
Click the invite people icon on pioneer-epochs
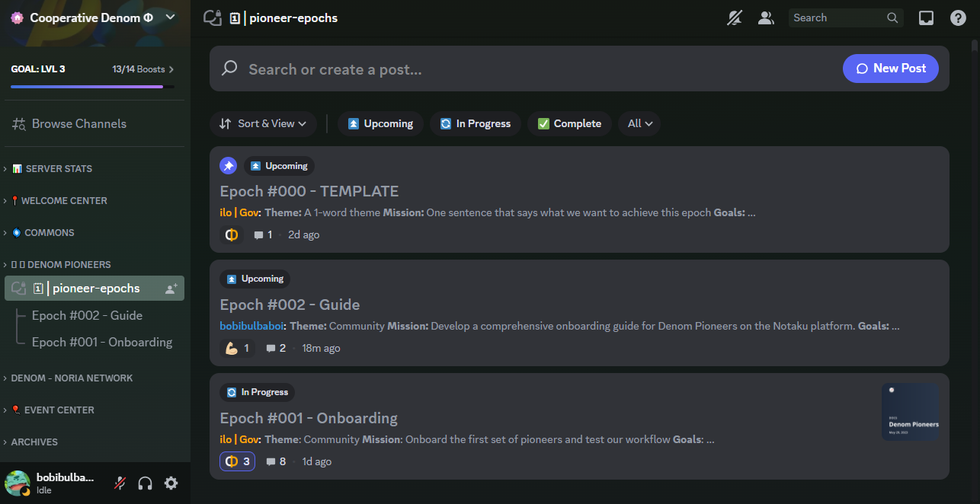point(171,289)
